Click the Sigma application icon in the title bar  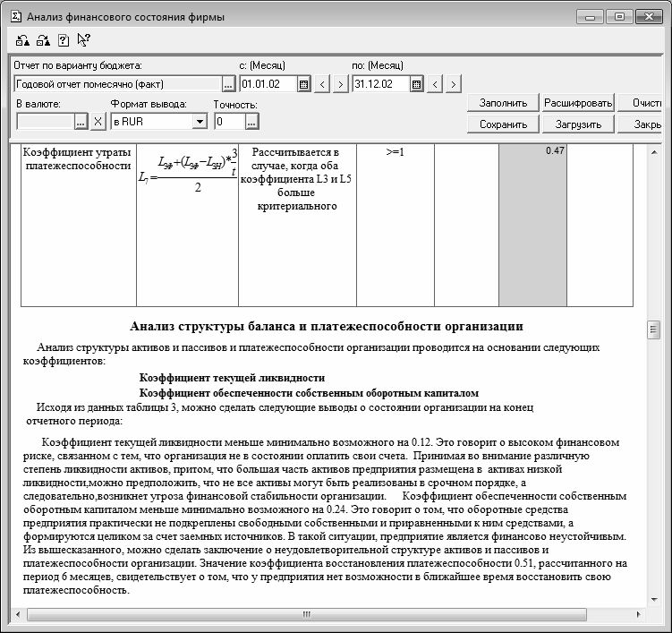click(x=16, y=17)
